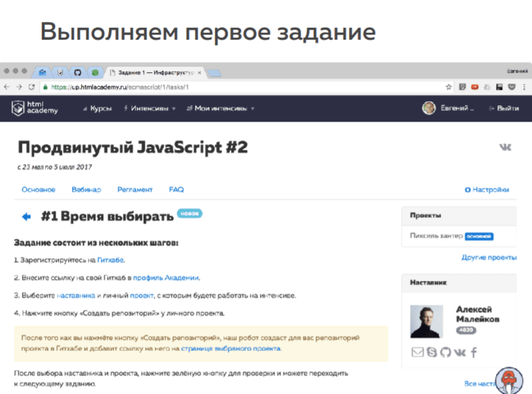Contact mentor via Skype icon
Screen dimensions: 532x394
(432, 352)
